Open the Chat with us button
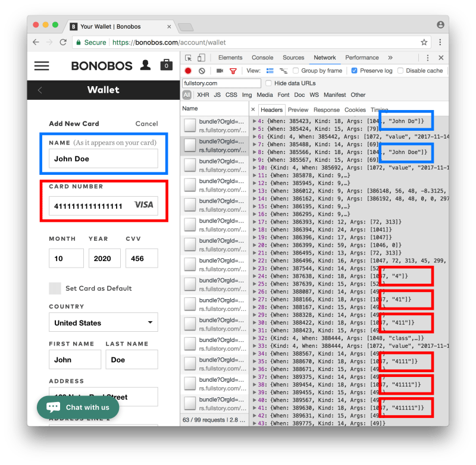Viewport: 476px width, 465px height. tap(78, 407)
